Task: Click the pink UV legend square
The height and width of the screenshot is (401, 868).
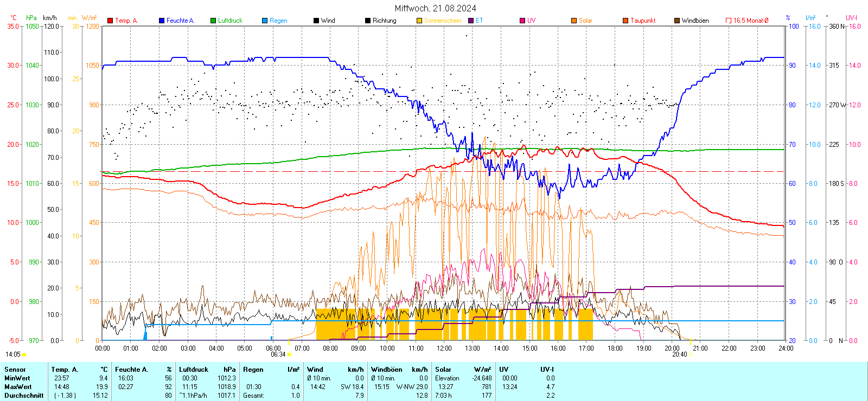Action: (x=522, y=21)
